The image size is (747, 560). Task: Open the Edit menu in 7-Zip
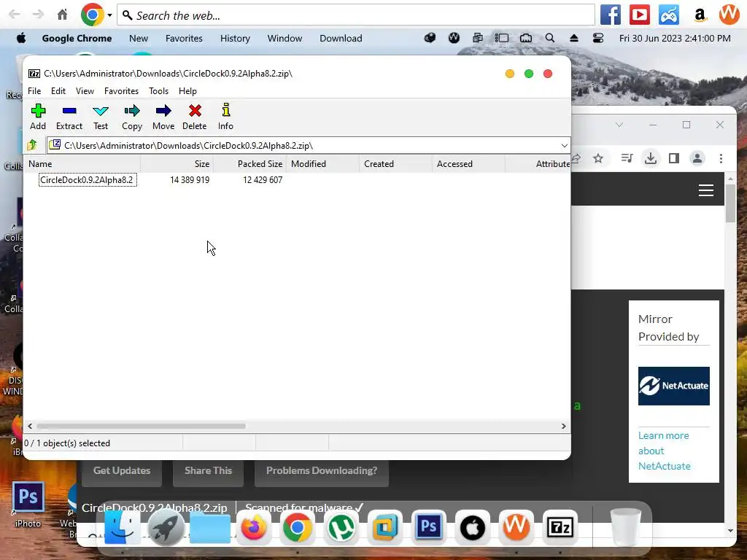58,91
